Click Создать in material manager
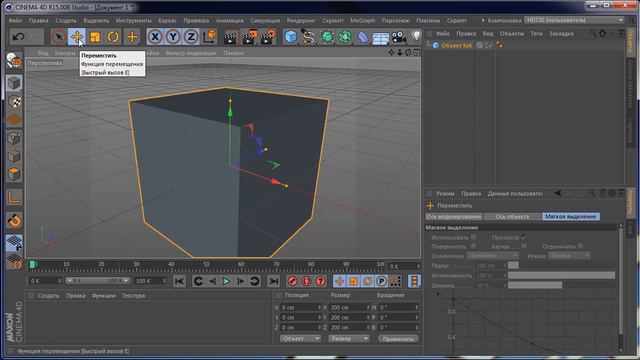The height and width of the screenshot is (360, 640). coord(49,296)
